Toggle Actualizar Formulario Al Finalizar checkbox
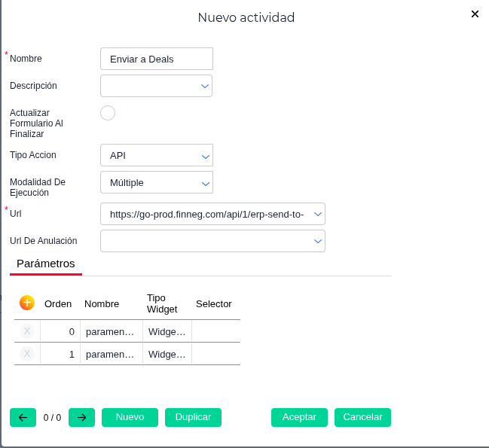 click(x=108, y=113)
